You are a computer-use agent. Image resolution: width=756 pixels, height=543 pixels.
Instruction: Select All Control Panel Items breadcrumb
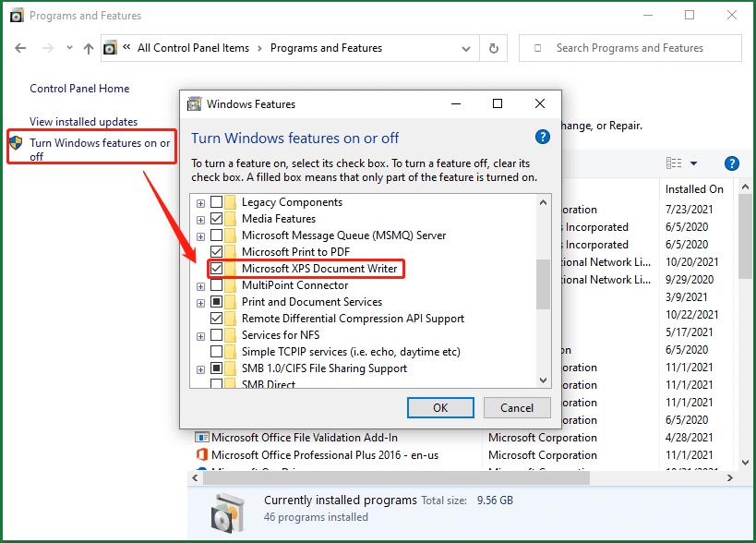(x=193, y=48)
